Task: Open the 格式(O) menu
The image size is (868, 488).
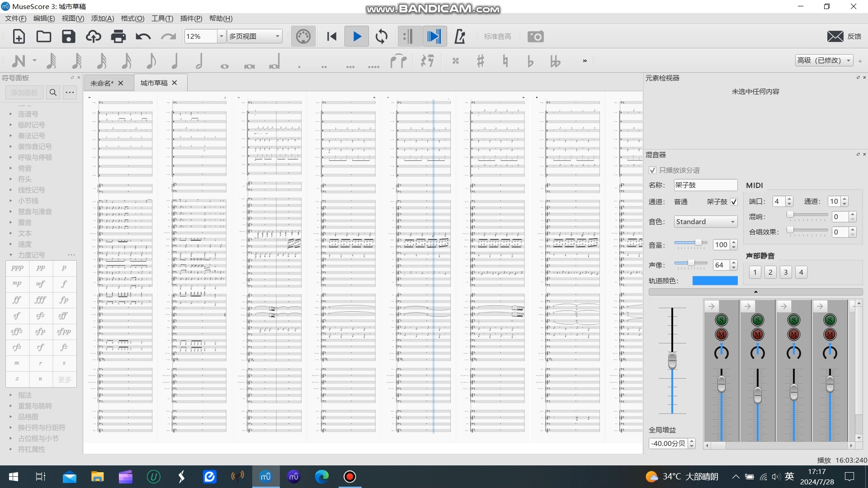Action: pos(132,19)
